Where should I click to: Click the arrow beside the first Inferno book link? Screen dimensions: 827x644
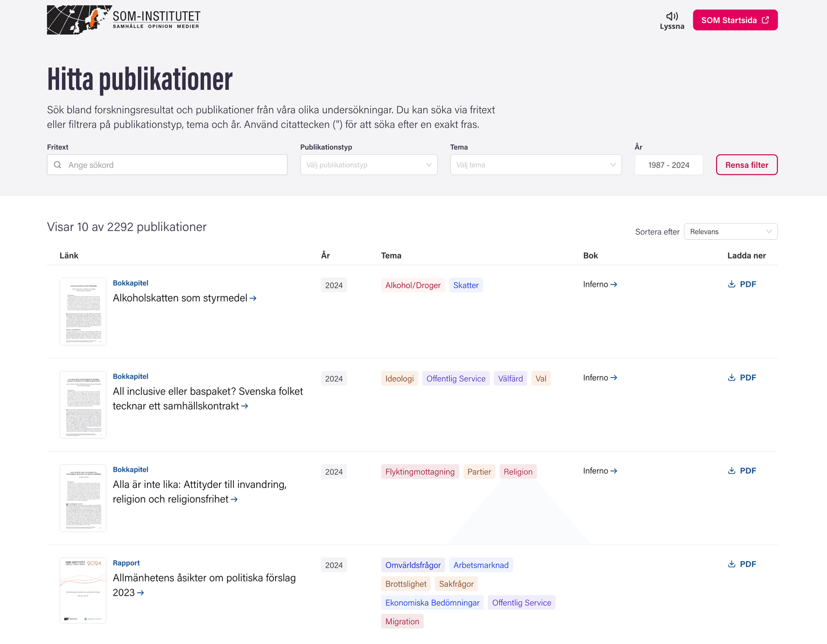614,284
